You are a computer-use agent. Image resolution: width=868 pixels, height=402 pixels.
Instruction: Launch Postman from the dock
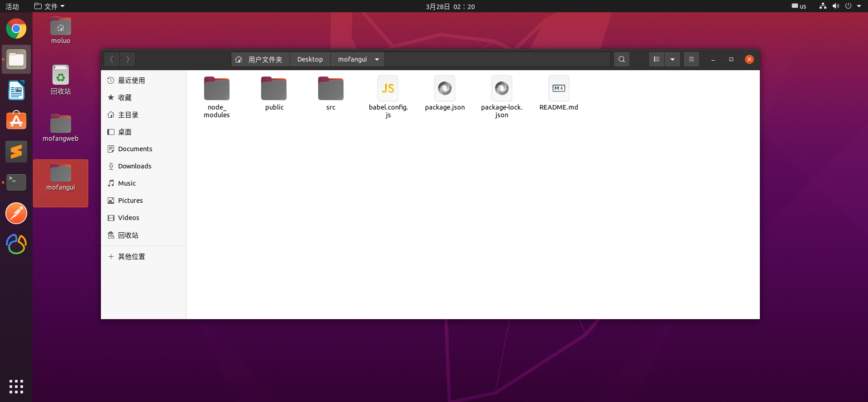click(x=16, y=213)
